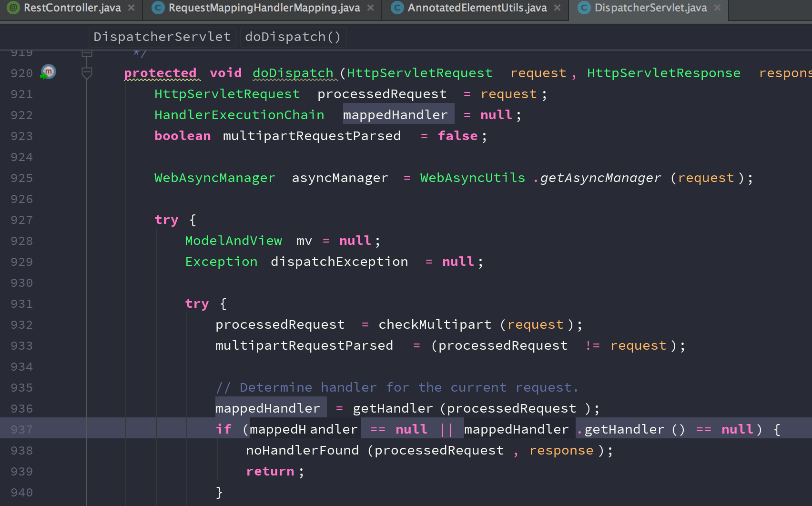Click multipartRequestParsed on line 923
812x506 pixels.
pos(312,136)
